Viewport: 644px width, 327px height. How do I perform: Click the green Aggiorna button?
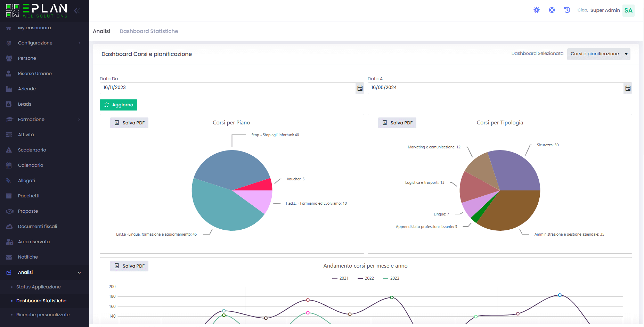119,105
